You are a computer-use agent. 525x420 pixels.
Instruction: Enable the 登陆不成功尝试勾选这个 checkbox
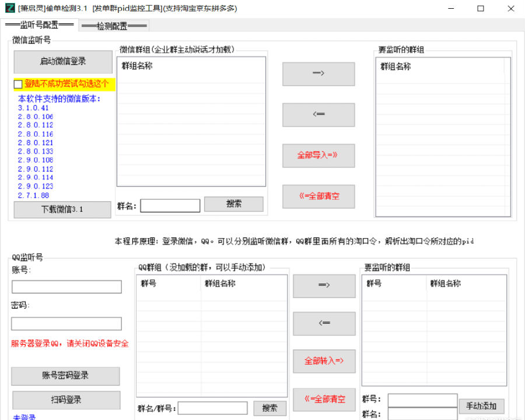coord(18,85)
